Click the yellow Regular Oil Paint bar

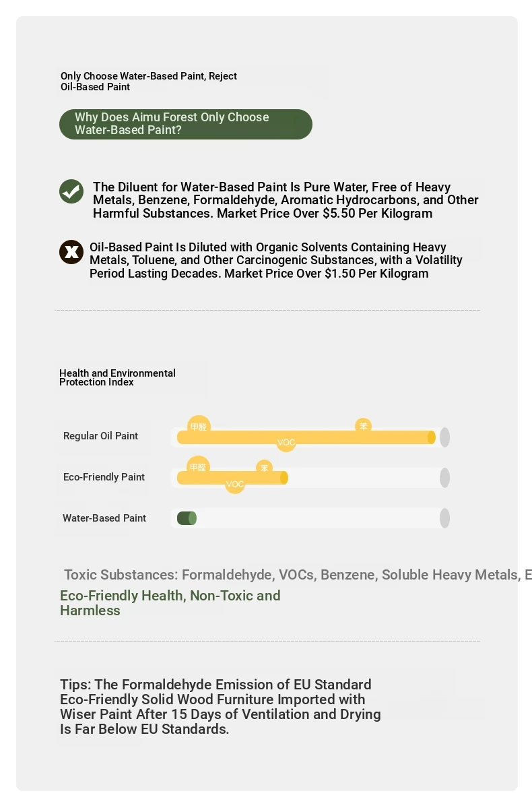pyautogui.click(x=306, y=437)
